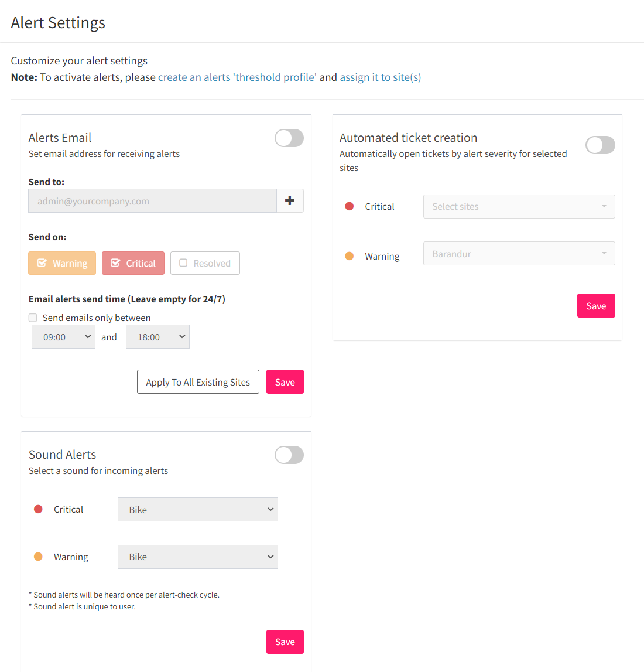
Task: Uncheck the Critical send-on option
Action: (x=133, y=263)
